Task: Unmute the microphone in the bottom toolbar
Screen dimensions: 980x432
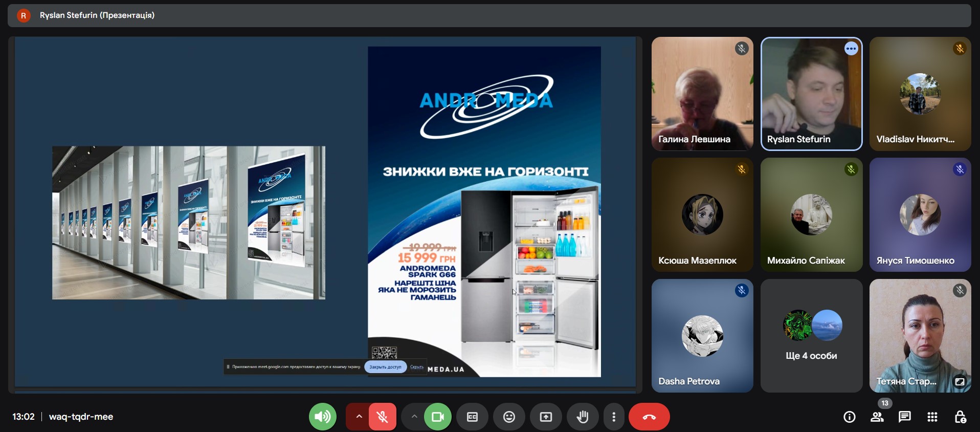Action: [x=382, y=417]
